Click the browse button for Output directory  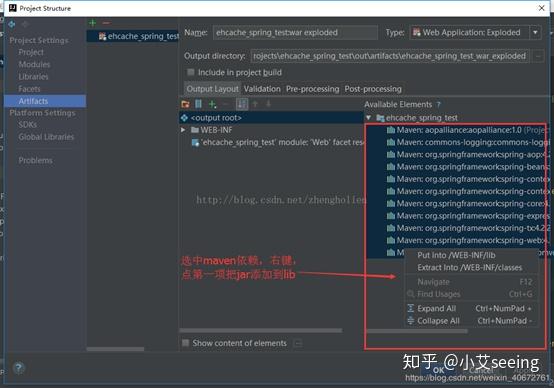pos(538,56)
